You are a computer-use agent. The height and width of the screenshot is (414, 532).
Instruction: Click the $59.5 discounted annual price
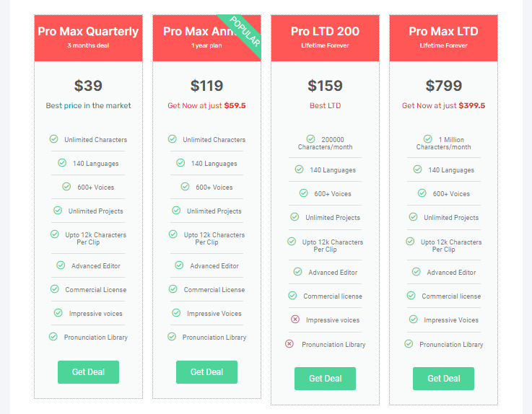[x=235, y=105]
